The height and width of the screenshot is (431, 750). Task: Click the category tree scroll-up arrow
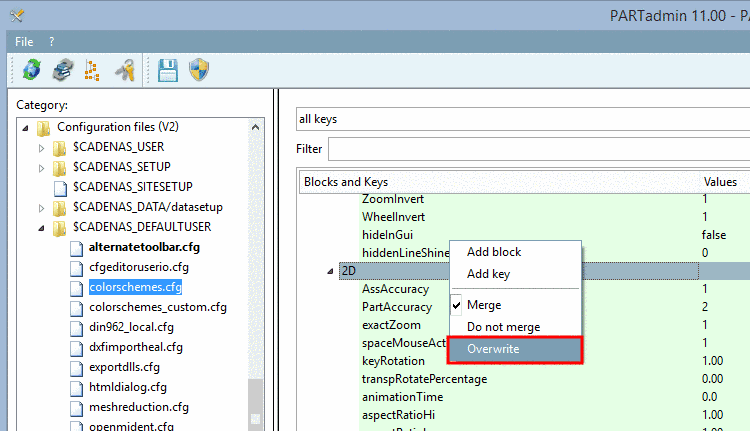tap(255, 127)
